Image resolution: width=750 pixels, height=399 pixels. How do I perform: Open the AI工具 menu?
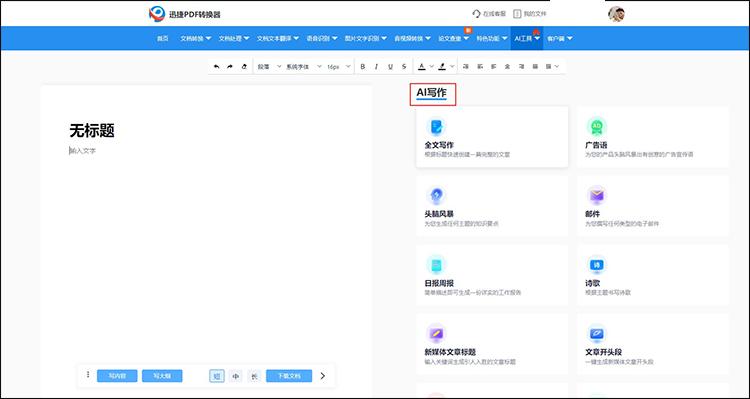[527, 38]
